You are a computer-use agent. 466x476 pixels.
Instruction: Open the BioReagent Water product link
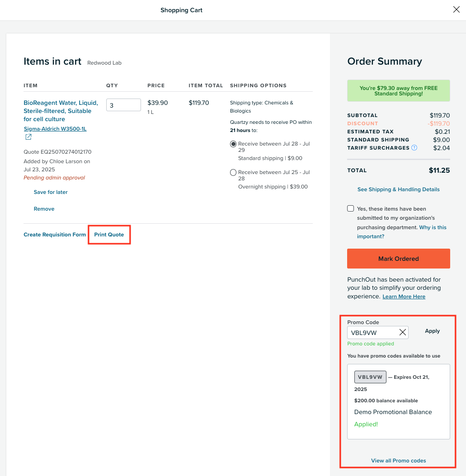tap(61, 111)
